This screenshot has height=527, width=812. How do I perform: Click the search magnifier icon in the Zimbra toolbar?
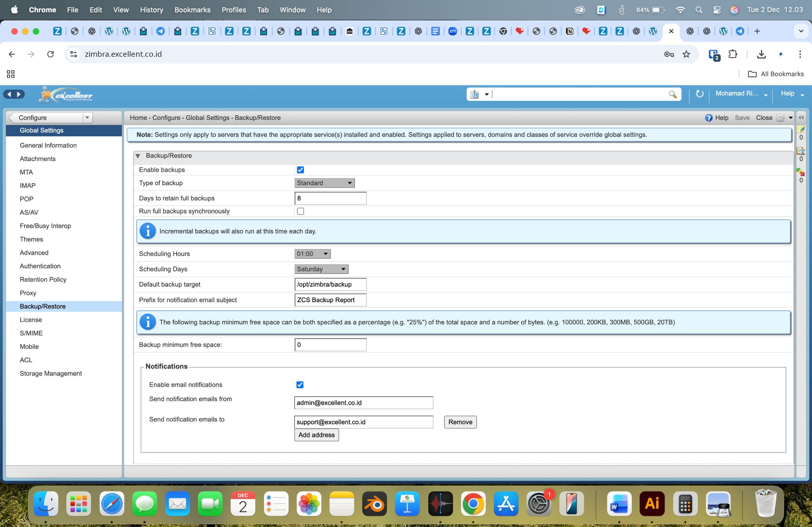[x=672, y=94]
